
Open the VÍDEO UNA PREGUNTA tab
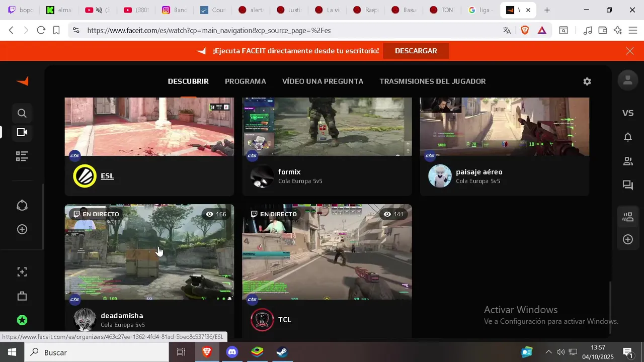323,81
